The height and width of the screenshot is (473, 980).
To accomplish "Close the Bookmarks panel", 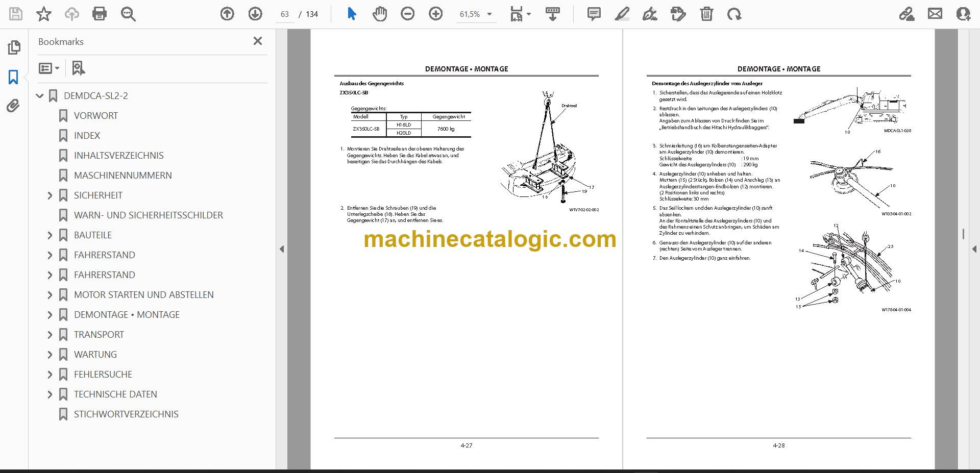I will 258,41.
